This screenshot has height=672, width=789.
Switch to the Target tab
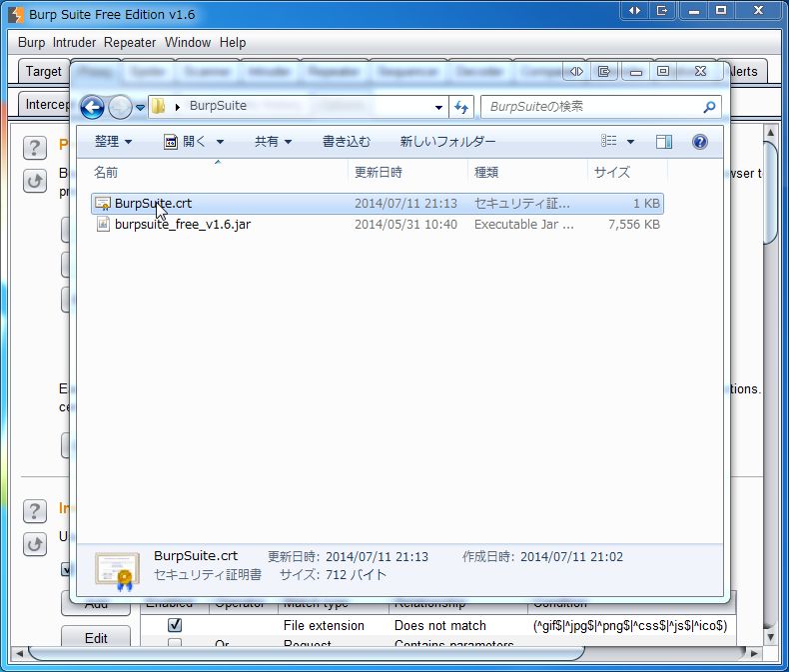43,72
